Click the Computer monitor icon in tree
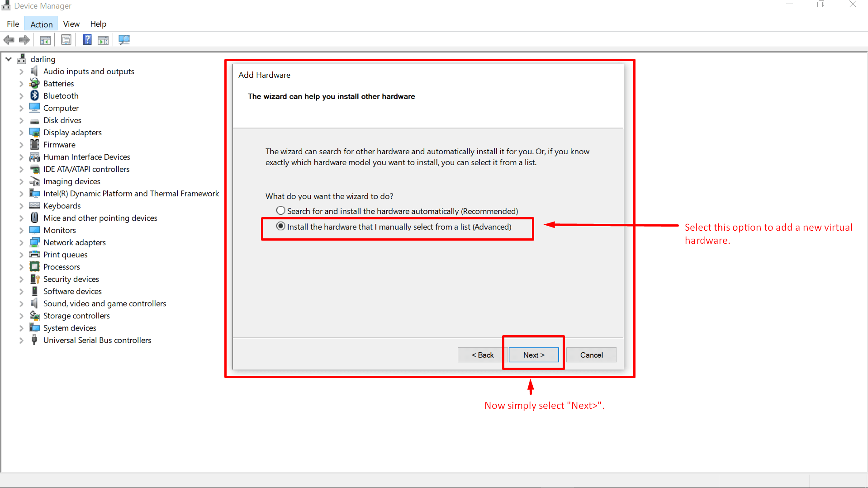 click(x=34, y=108)
